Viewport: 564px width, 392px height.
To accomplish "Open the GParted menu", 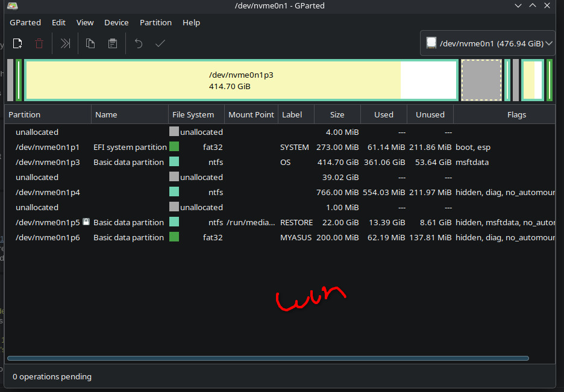I will click(25, 23).
